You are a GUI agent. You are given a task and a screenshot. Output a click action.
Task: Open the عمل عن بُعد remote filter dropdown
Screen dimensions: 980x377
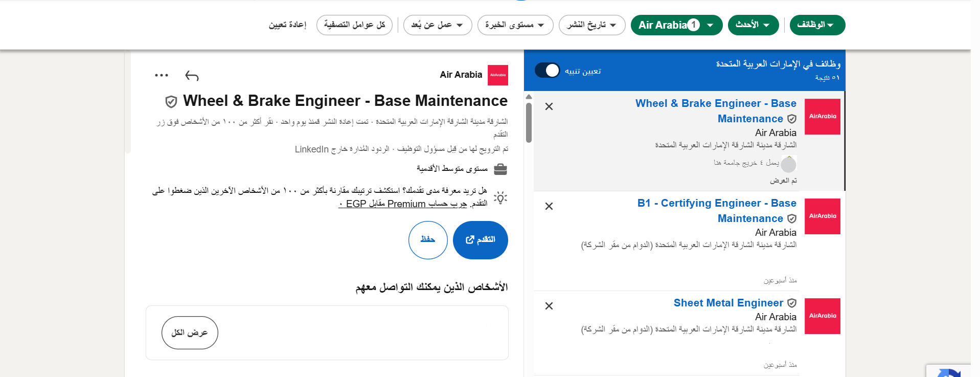[x=438, y=25]
